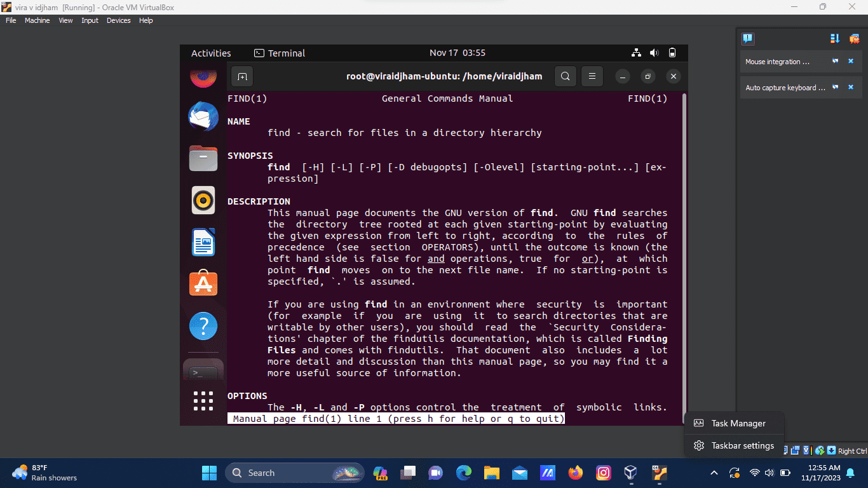Open LibreOffice Writer in dock

click(x=203, y=242)
